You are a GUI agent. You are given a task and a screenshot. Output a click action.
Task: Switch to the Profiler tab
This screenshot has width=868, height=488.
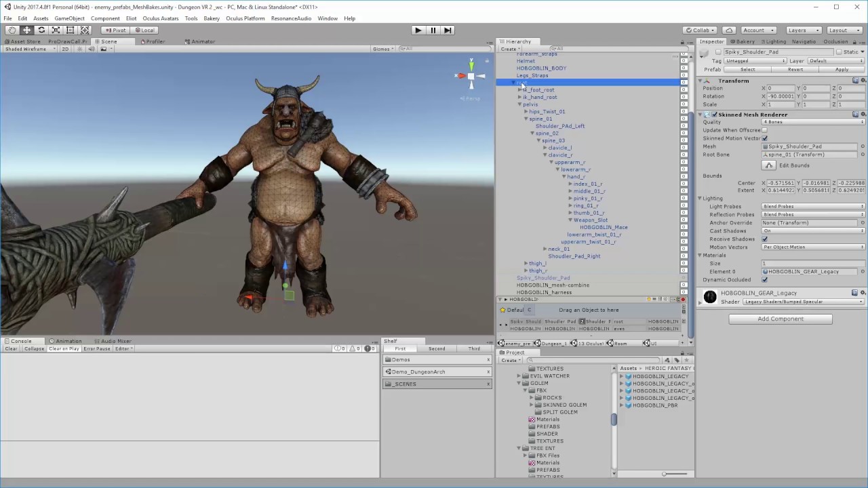click(x=153, y=41)
